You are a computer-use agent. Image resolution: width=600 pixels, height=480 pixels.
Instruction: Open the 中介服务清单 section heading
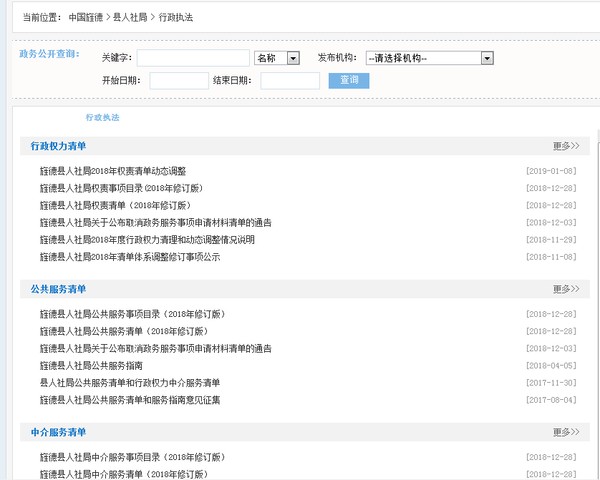(58, 432)
